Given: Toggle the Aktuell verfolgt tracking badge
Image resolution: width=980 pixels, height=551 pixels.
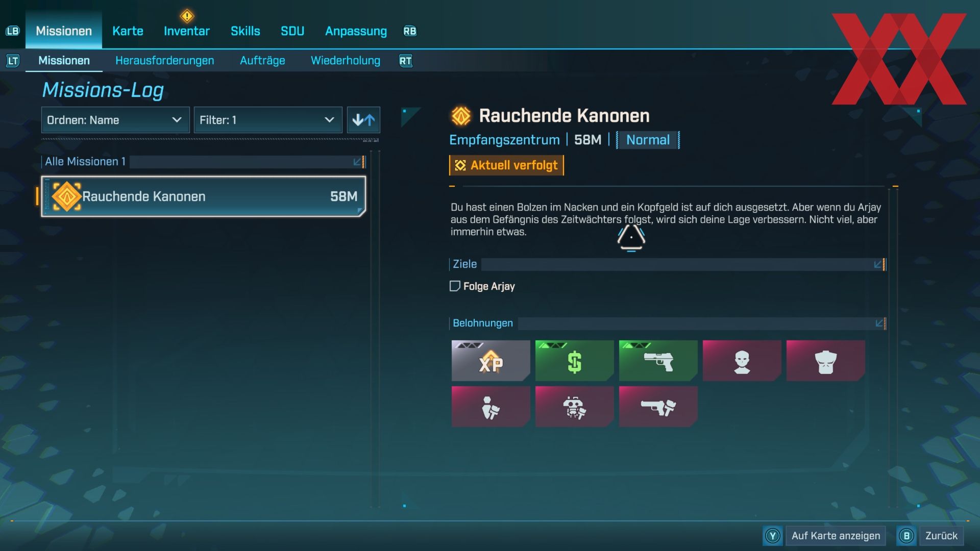Looking at the screenshot, I should click(x=506, y=165).
